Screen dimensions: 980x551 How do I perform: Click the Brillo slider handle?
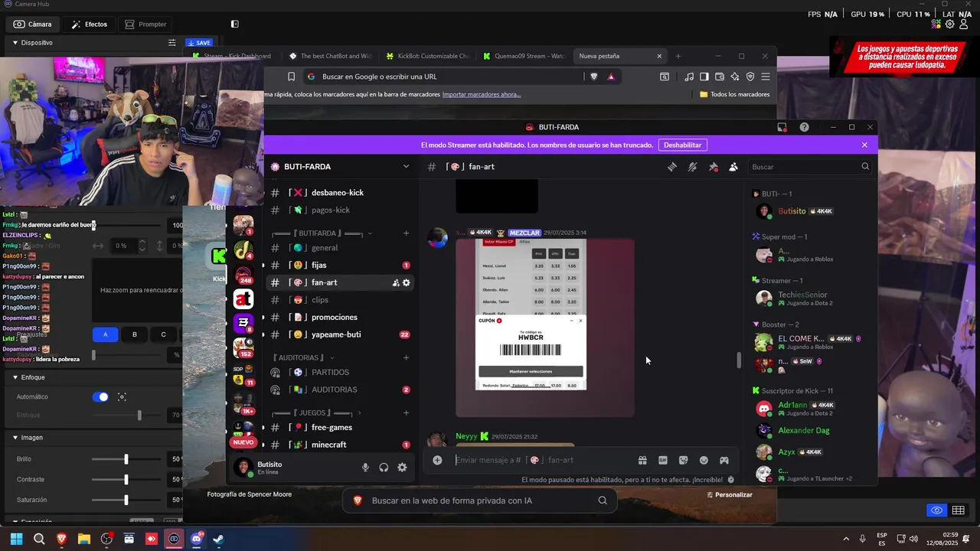pos(126,459)
